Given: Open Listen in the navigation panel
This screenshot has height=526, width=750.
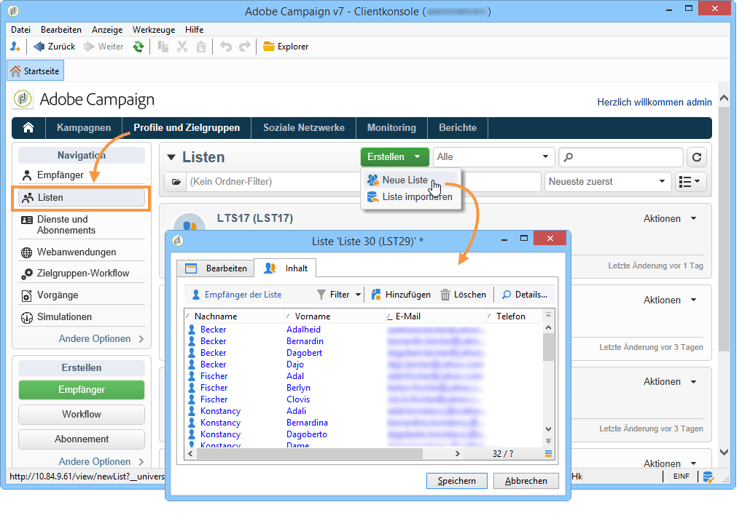Looking at the screenshot, I should (81, 197).
